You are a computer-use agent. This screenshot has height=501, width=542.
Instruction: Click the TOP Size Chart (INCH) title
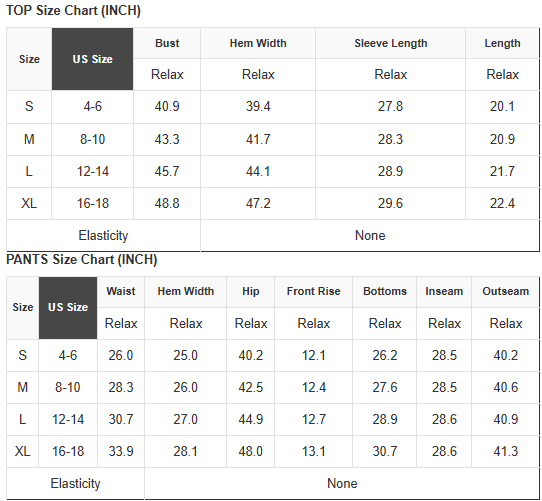click(x=73, y=11)
